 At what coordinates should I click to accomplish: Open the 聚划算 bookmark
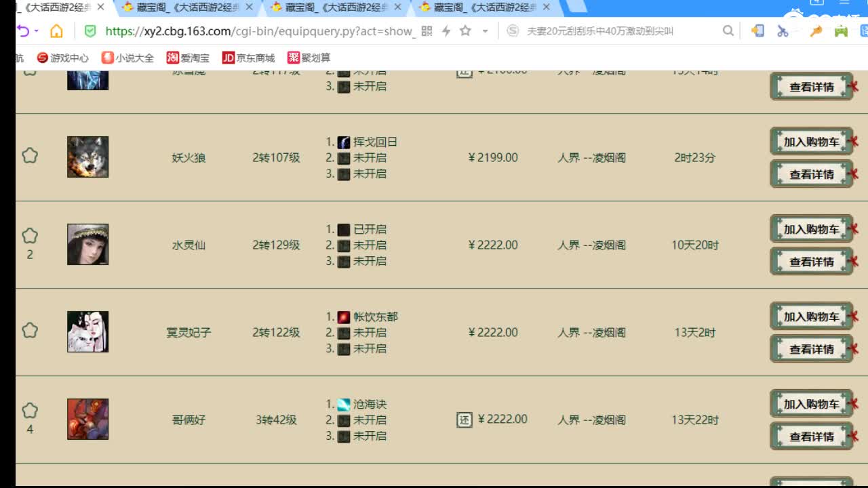click(309, 58)
